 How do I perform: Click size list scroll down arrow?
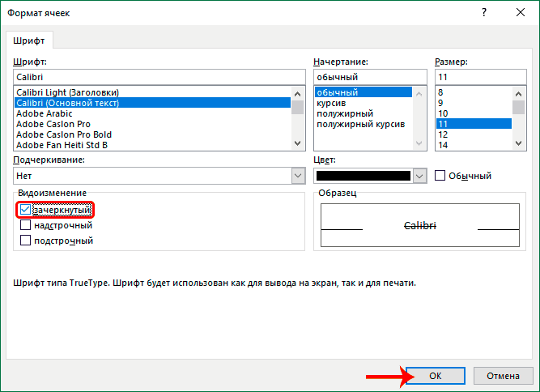point(519,143)
